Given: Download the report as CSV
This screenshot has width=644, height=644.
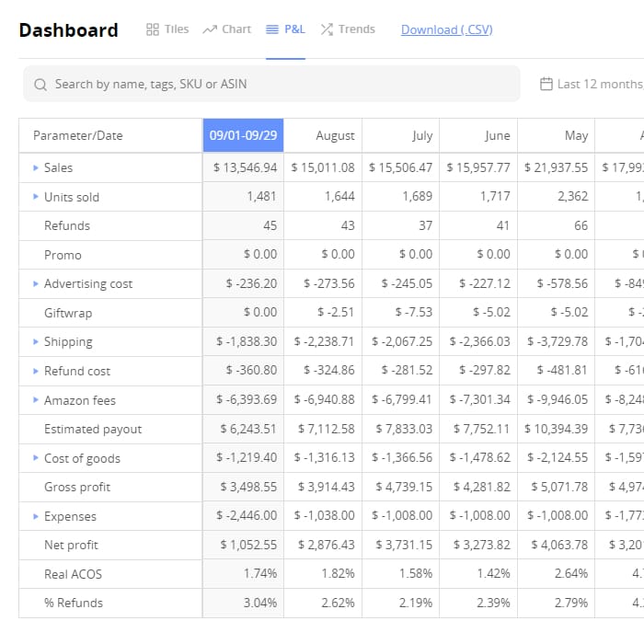Looking at the screenshot, I should pos(446,29).
